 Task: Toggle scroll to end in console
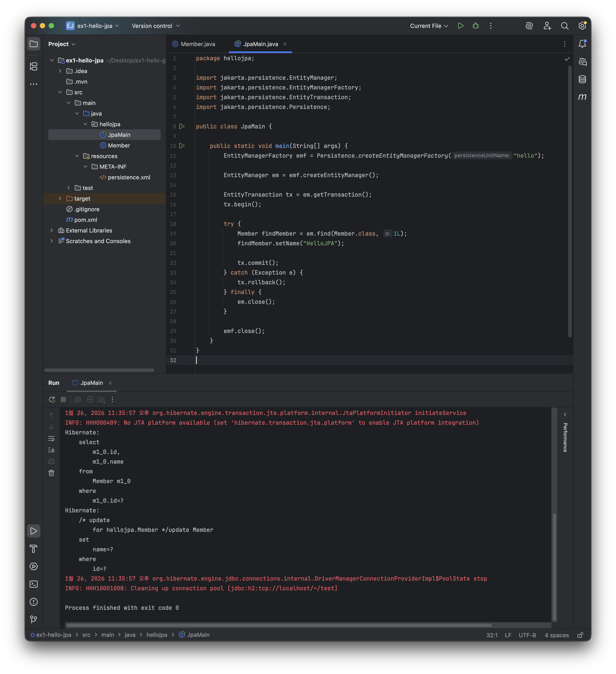pos(52,450)
